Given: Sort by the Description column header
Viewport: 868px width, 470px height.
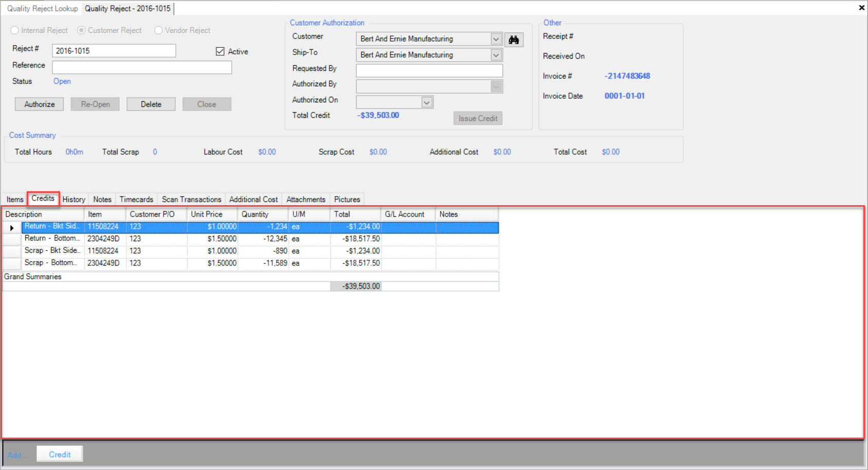Looking at the screenshot, I should (x=44, y=214).
